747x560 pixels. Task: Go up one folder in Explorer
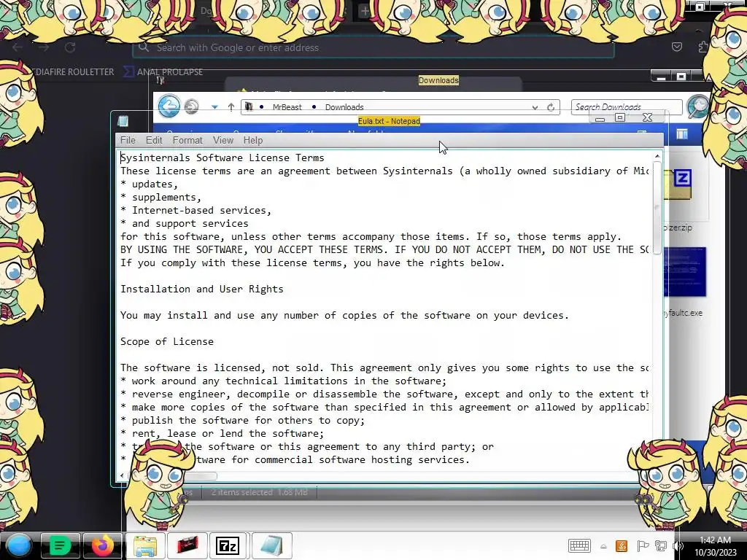point(231,107)
